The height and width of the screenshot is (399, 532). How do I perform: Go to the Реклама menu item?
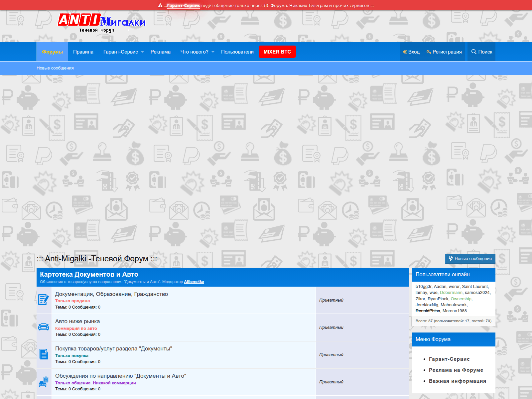click(160, 52)
